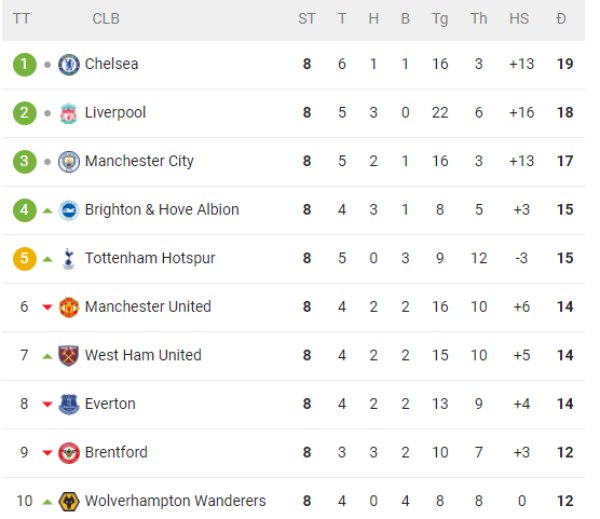The height and width of the screenshot is (519, 600).
Task: Click Manchester United's red down arrow
Action: pos(47,307)
